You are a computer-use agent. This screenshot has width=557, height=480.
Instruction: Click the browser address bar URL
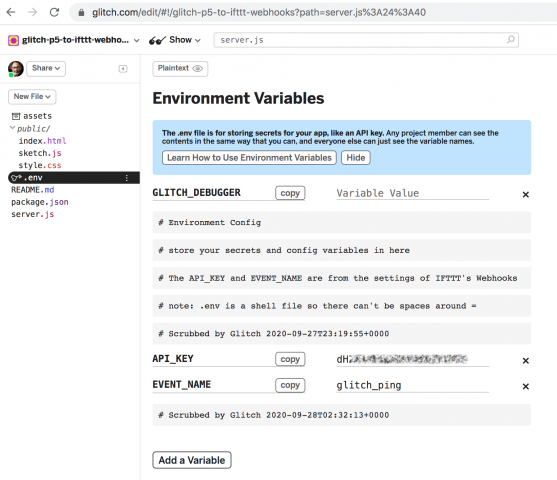pos(259,12)
